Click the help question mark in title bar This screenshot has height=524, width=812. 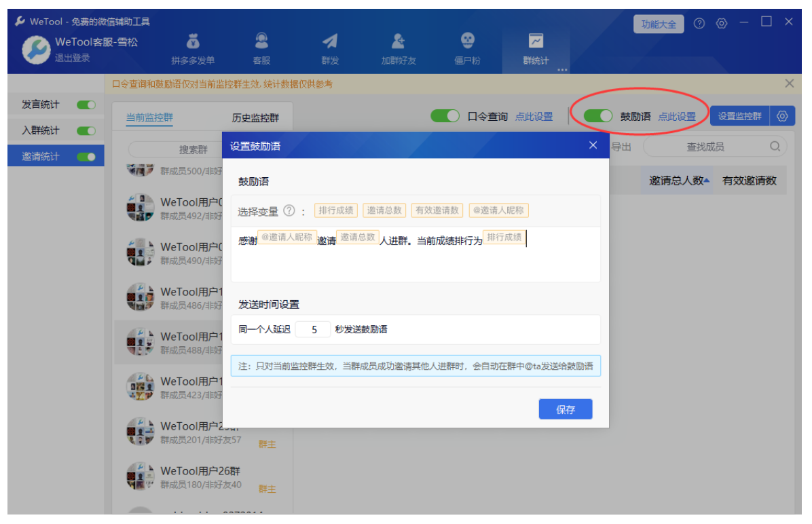tap(699, 23)
